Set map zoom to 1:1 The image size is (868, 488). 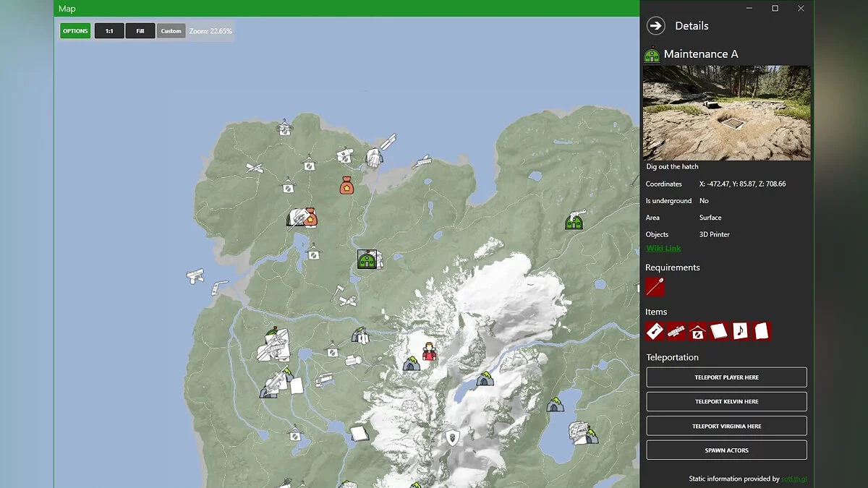pyautogui.click(x=109, y=31)
